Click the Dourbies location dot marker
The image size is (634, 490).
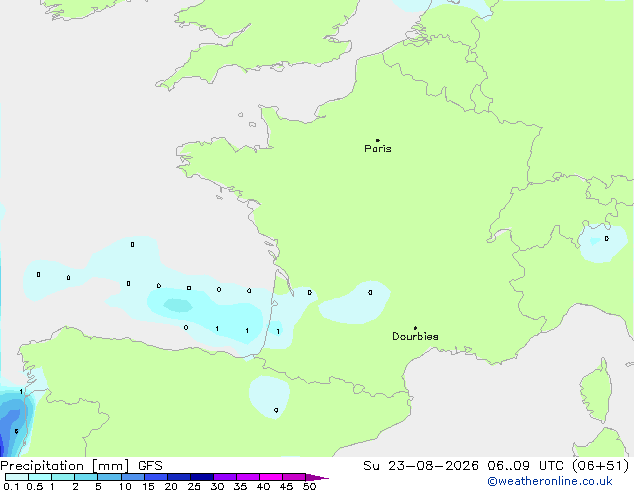(415, 328)
